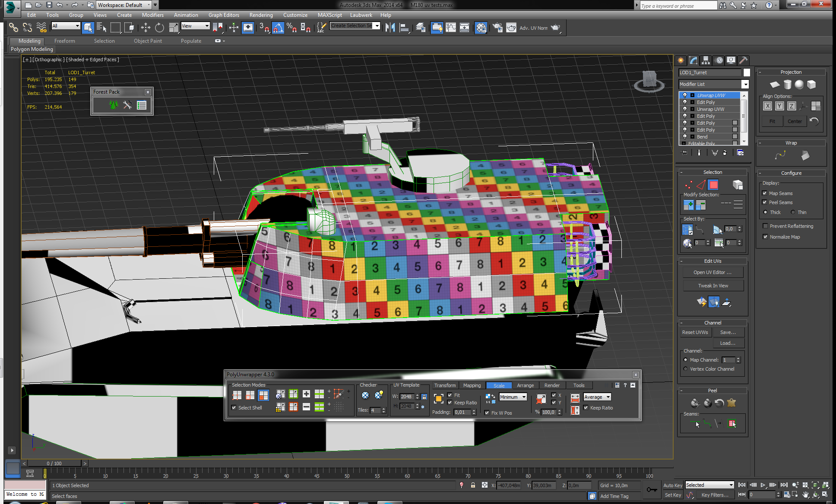
Task: Select the Rotate tool icon
Action: [x=159, y=28]
